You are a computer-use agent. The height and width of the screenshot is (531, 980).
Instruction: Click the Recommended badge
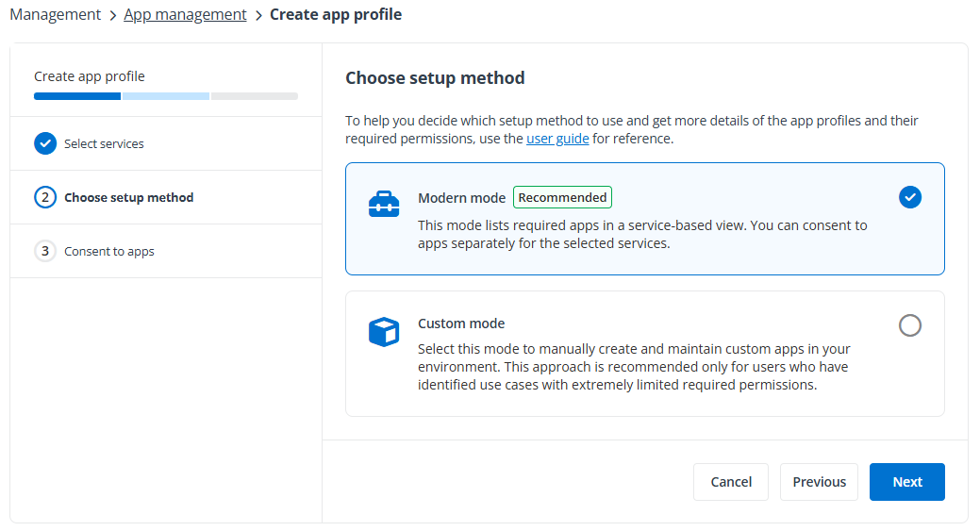coord(562,197)
